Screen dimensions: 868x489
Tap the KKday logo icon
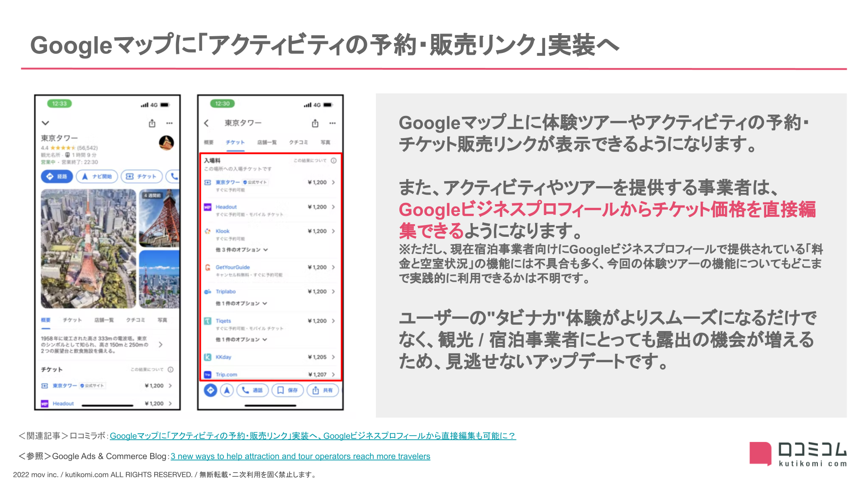208,357
